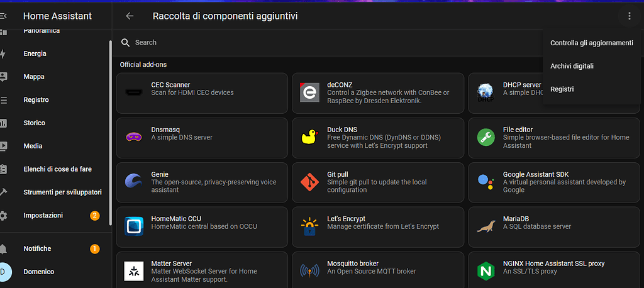Select Registri in the overflow menu

point(562,89)
